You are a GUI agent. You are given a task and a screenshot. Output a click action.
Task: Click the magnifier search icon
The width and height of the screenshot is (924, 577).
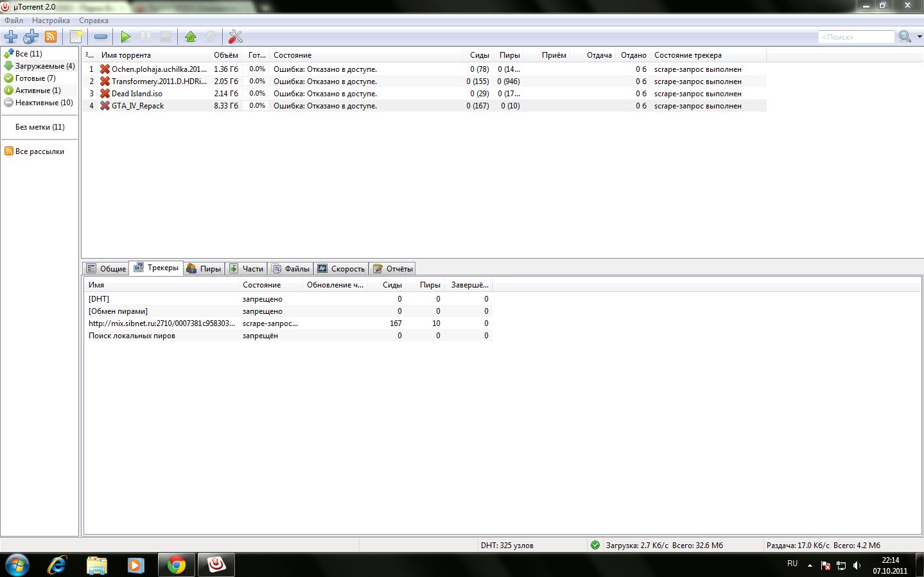[x=905, y=37]
